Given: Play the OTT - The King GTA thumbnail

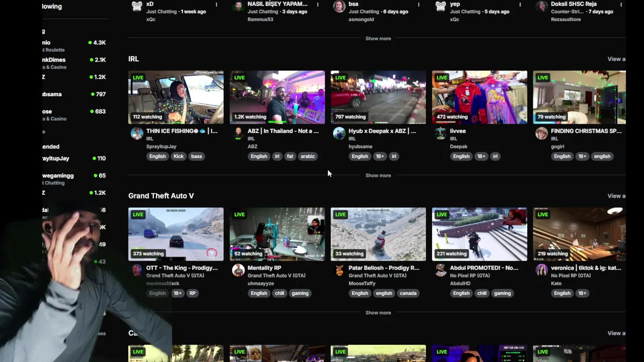Looking at the screenshot, I should (176, 234).
